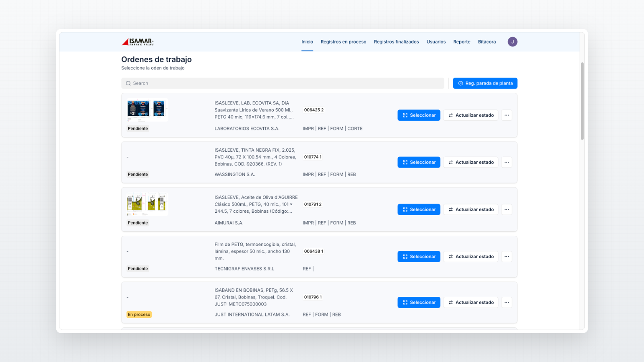This screenshot has height=362, width=644.
Task: Select the JUST INTERNATIONAL LATAM order
Action: point(419,302)
